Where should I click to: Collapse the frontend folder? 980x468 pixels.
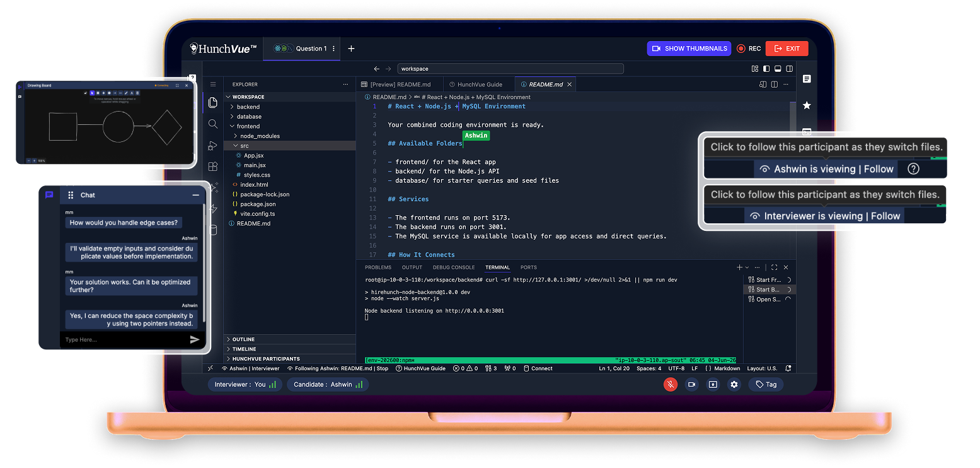290,126
